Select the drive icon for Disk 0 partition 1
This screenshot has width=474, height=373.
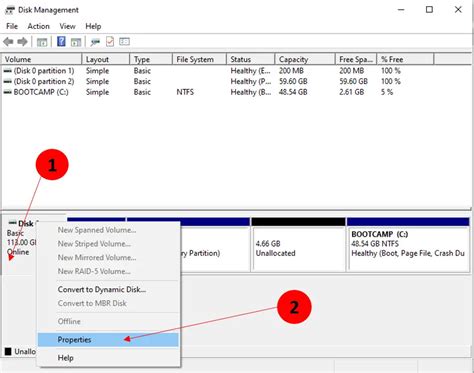[8, 71]
